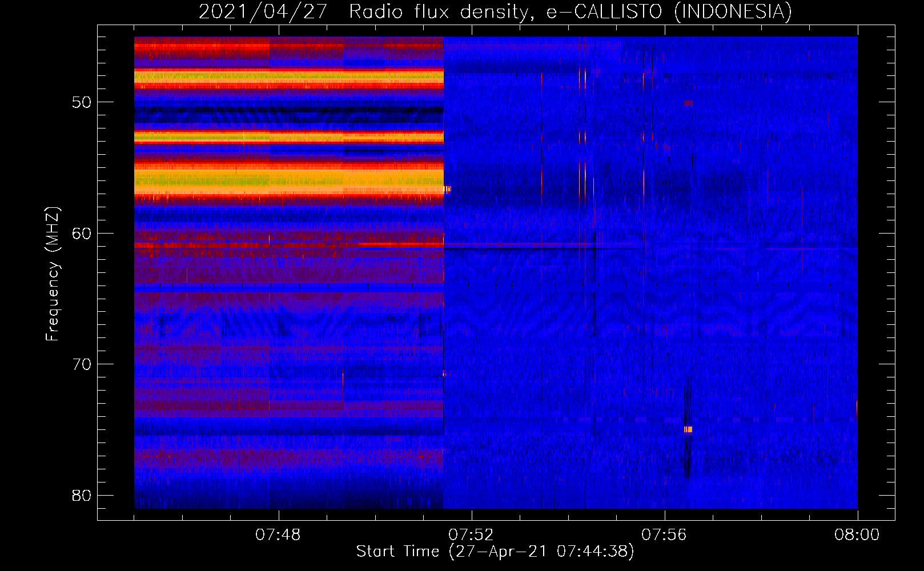
Task: Click the bright orange burst marker near 75 MHz
Action: pyautogui.click(x=688, y=429)
